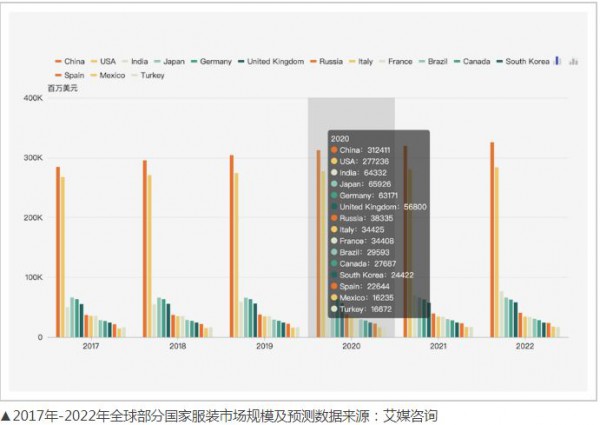
Task: Hide South Korea series via legend
Action: (522, 61)
